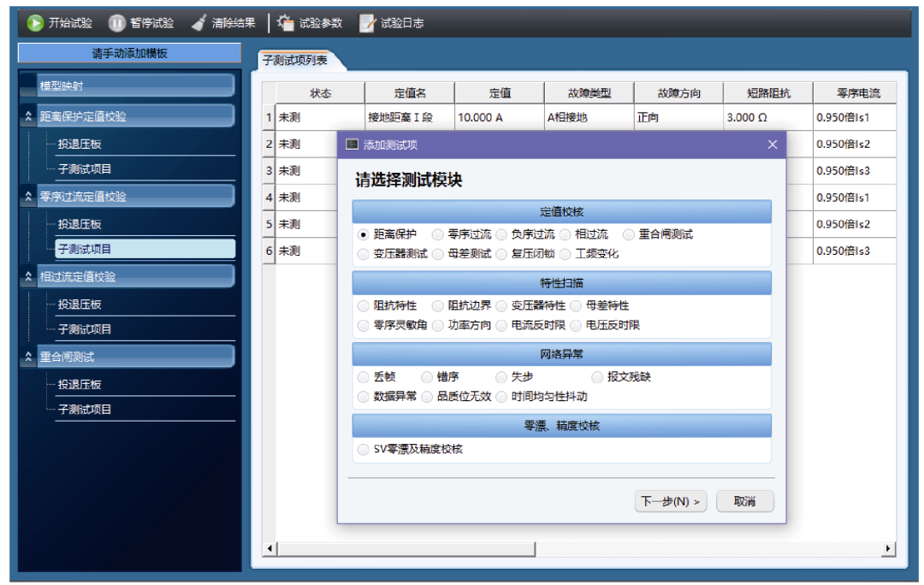This screenshot has width=924, height=585.
Task: Click the 故障类型 column header
Action: (x=589, y=93)
